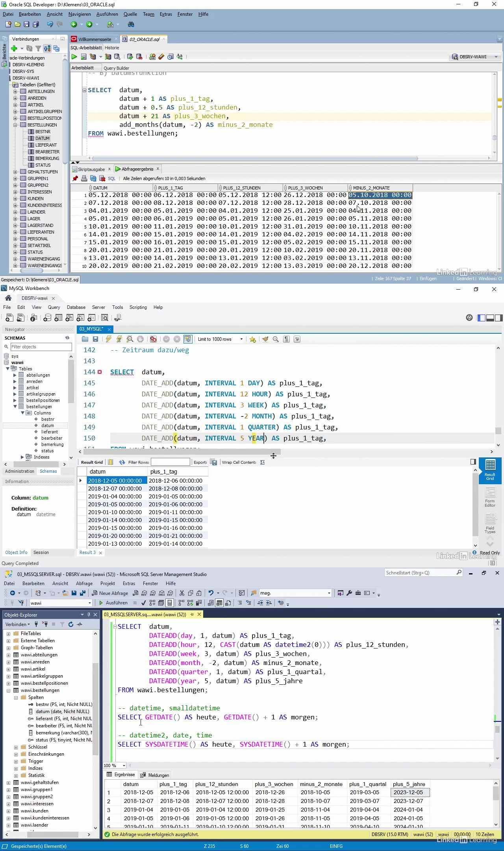
Task: Run the statement in Oracle SQL Developer
Action: [x=74, y=57]
